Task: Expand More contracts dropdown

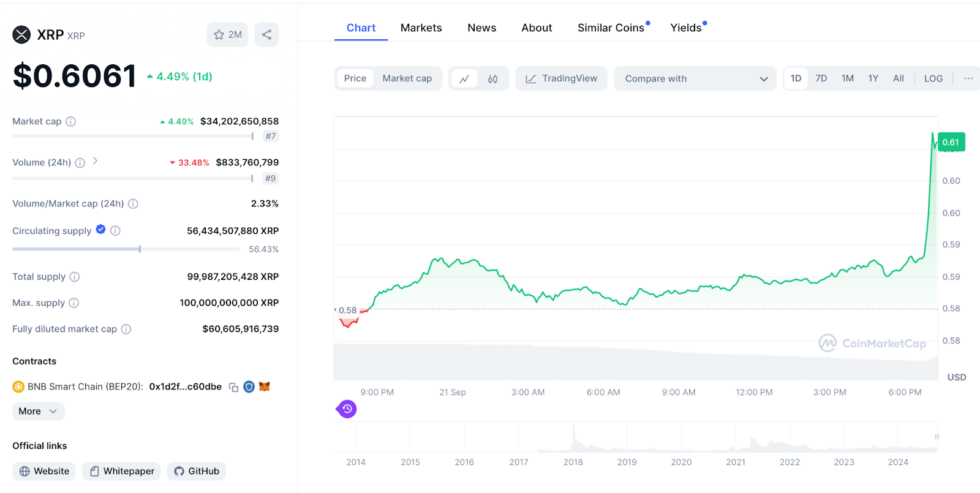Action: point(38,411)
